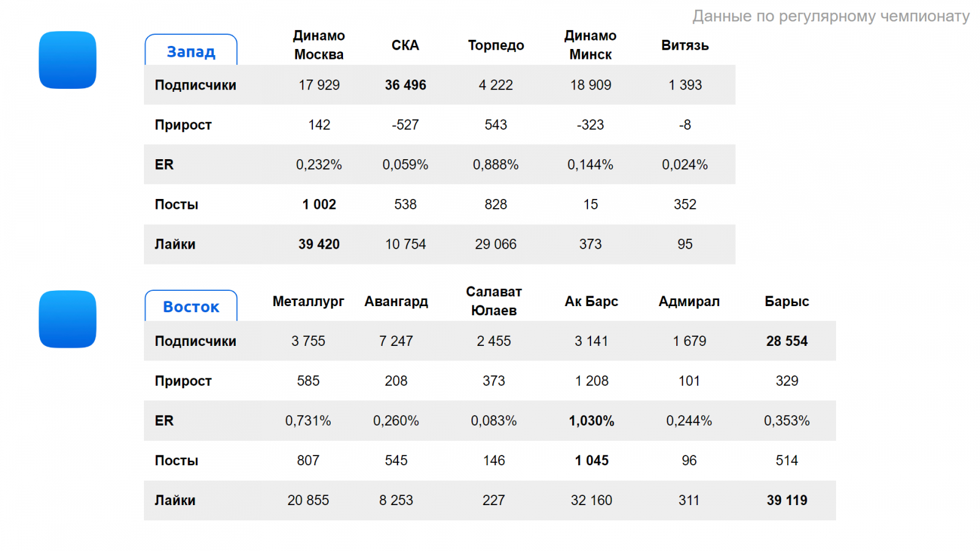980x551 pixels.
Task: Select the Восток tab
Action: point(191,307)
